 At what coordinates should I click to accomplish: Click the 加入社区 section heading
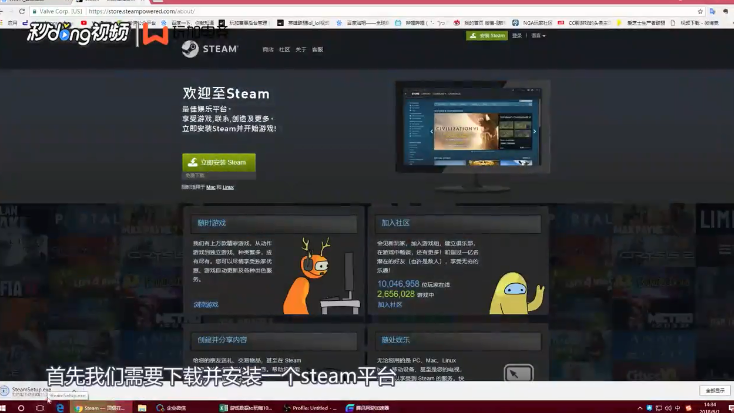(x=396, y=223)
